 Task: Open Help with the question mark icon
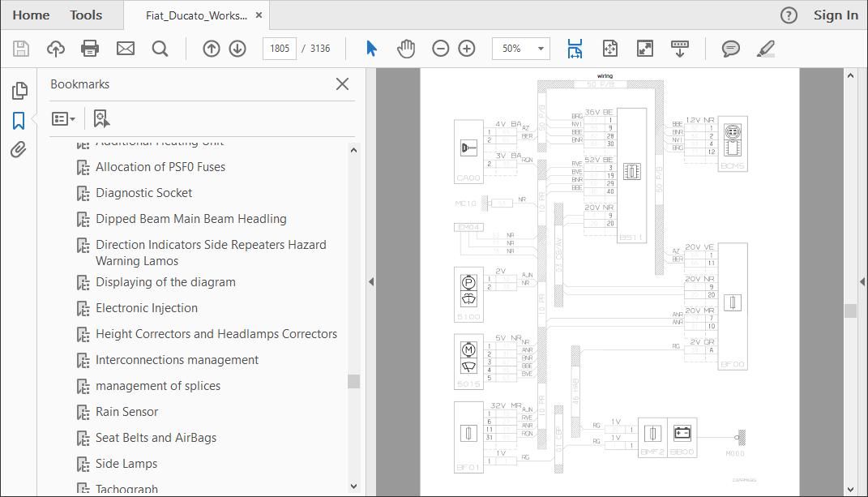(789, 15)
